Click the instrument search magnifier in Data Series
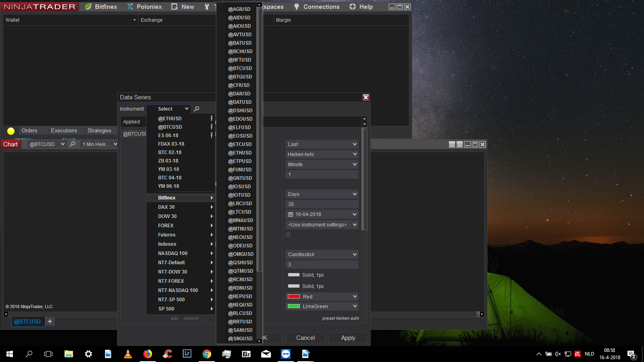Viewport: 644px width, 362px height. [x=197, y=109]
